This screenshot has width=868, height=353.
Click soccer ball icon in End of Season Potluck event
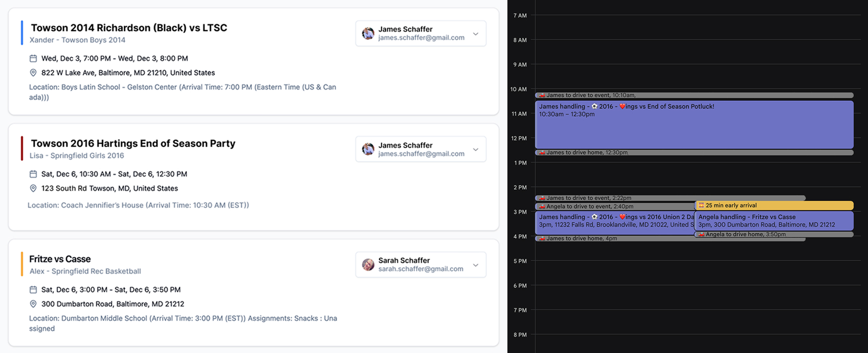[594, 106]
